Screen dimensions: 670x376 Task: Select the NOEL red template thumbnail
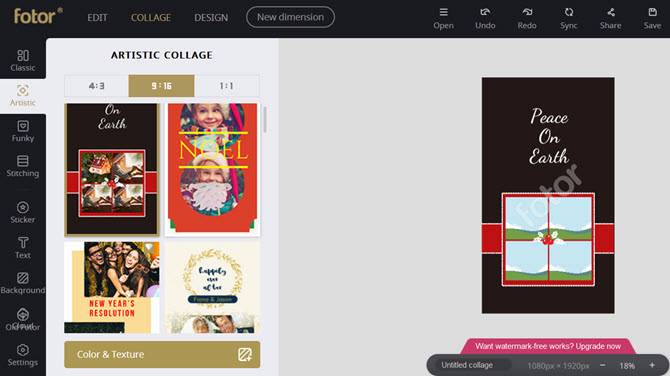[212, 170]
